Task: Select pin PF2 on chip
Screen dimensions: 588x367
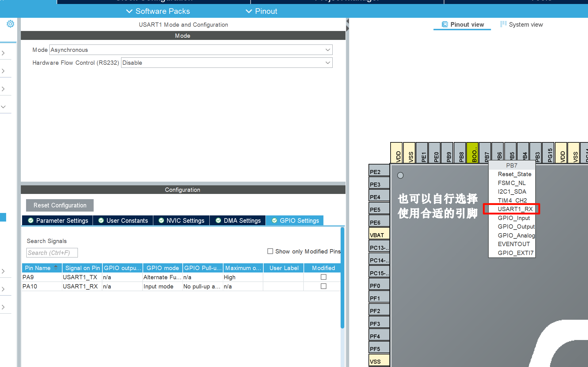Action: 379,309
